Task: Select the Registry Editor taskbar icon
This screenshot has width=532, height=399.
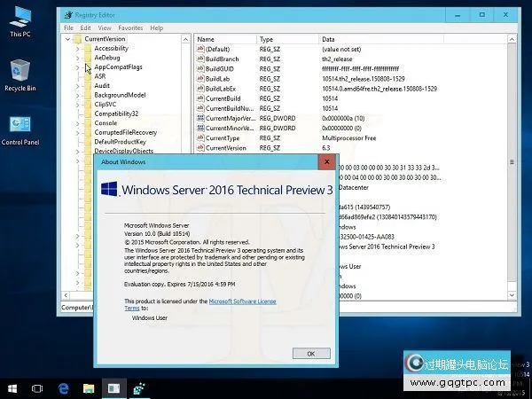Action: [x=113, y=387]
